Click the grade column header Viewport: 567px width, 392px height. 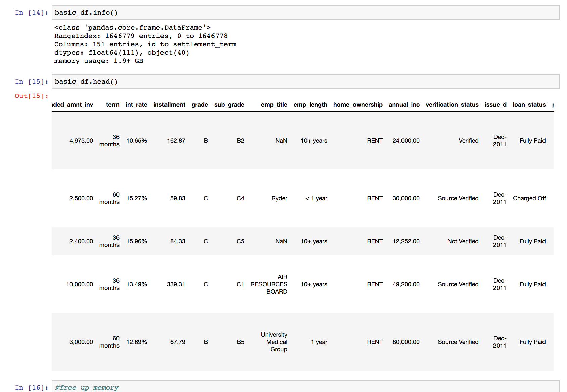[x=200, y=105]
